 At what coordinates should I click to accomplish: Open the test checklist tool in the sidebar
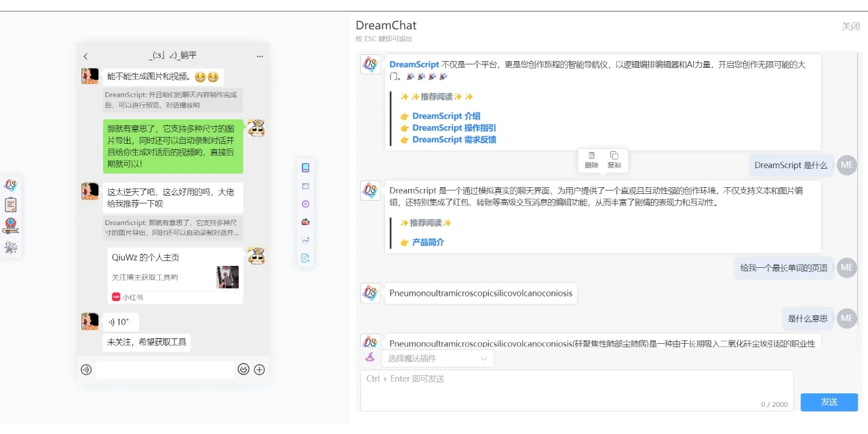point(11,205)
